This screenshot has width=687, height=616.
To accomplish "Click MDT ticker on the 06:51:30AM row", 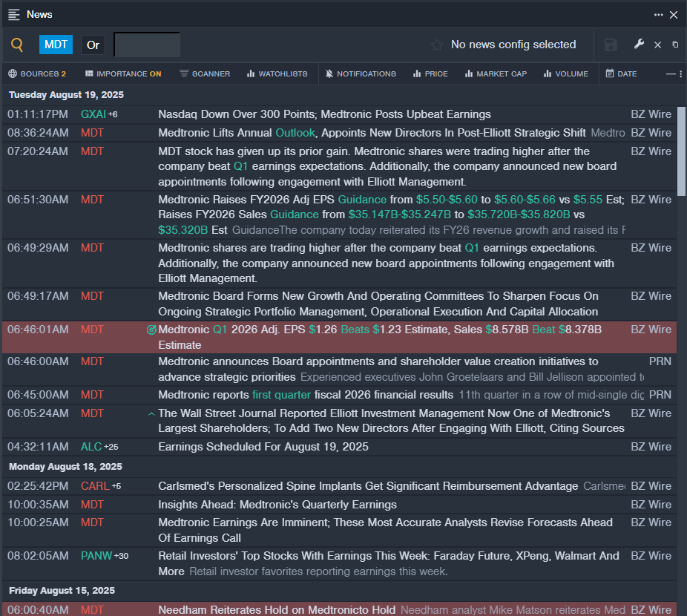I will pyautogui.click(x=92, y=200).
